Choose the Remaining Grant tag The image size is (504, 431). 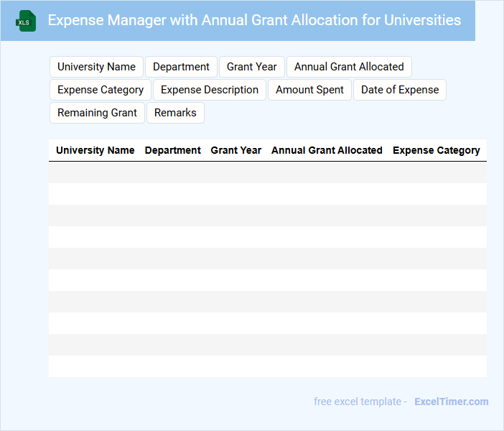(x=97, y=113)
